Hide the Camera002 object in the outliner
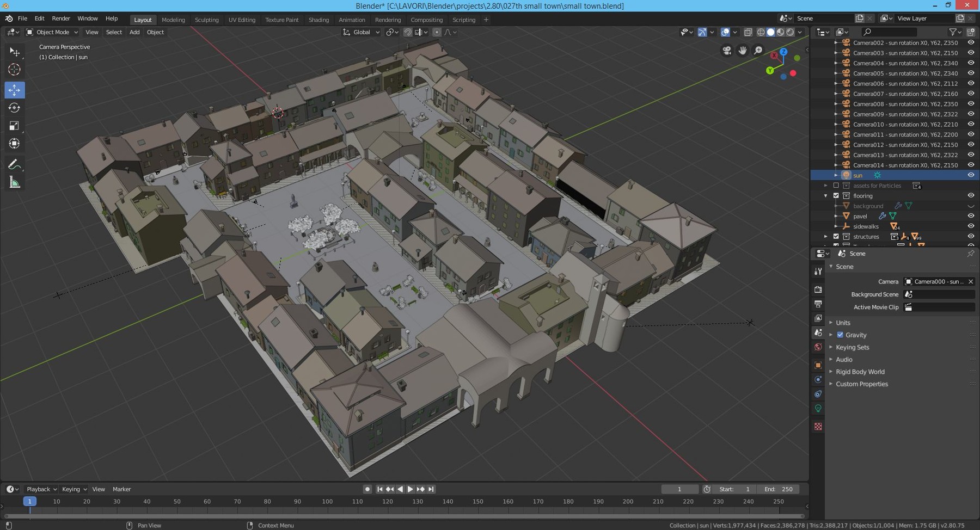The height and width of the screenshot is (530, 980). [971, 42]
